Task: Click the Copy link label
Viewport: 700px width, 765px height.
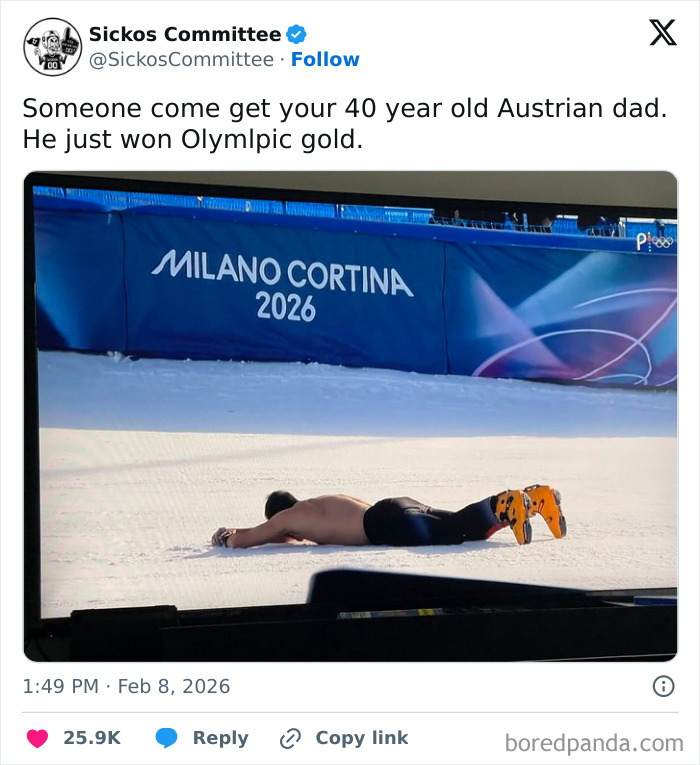Action: point(361,738)
